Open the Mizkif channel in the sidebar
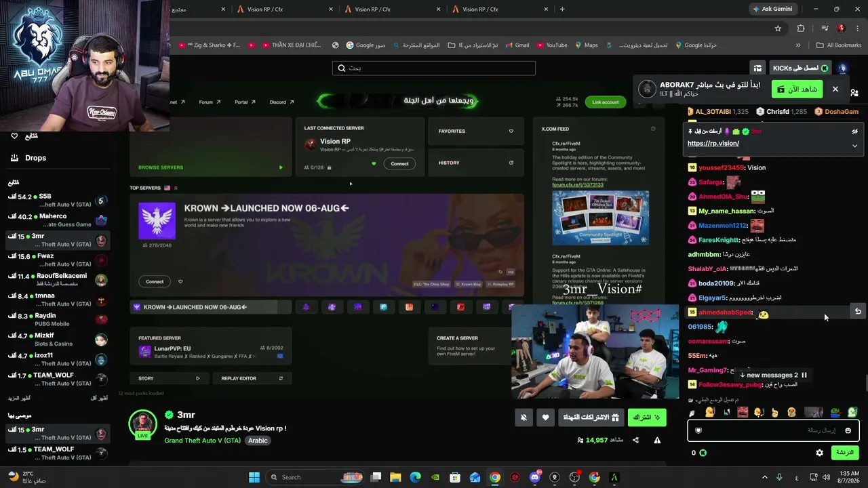868x488 pixels. [x=58, y=339]
